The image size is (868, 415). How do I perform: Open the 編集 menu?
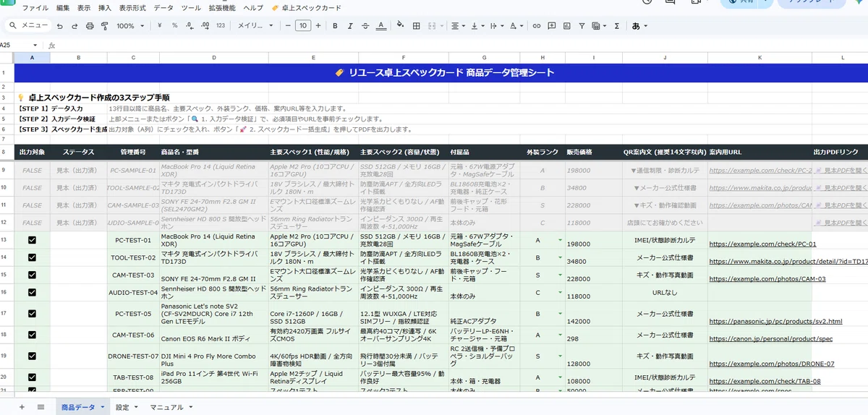[x=63, y=7]
